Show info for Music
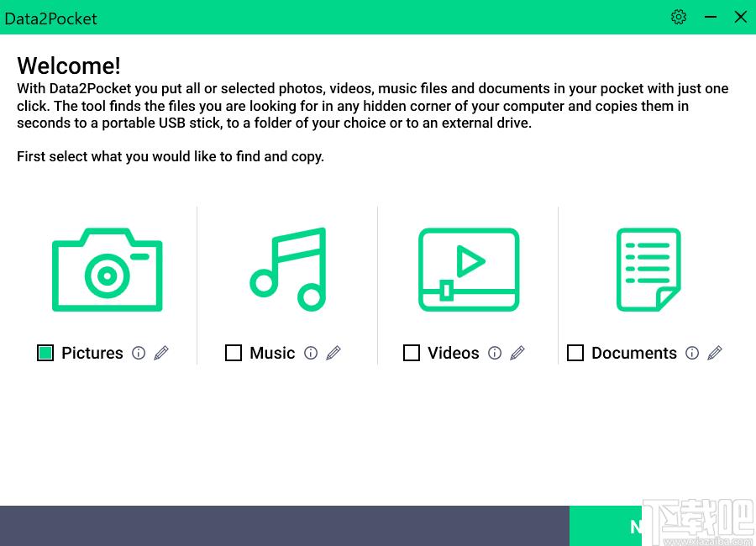 click(x=311, y=353)
